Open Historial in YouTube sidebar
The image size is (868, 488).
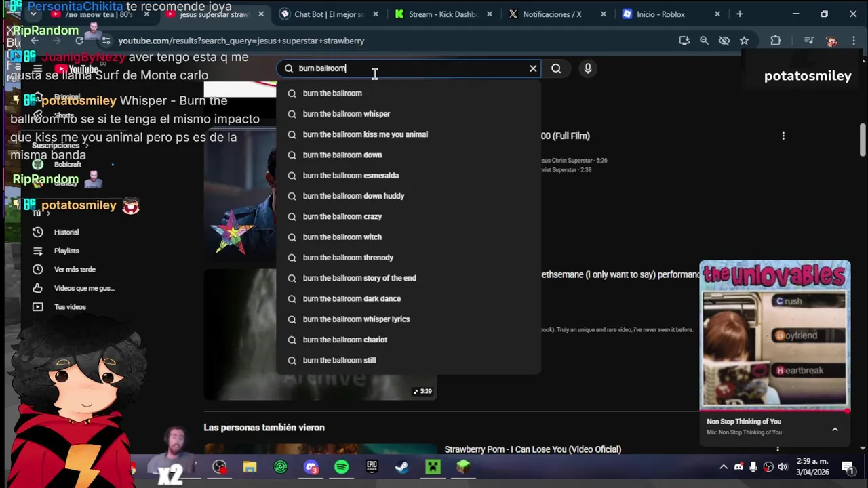point(66,232)
